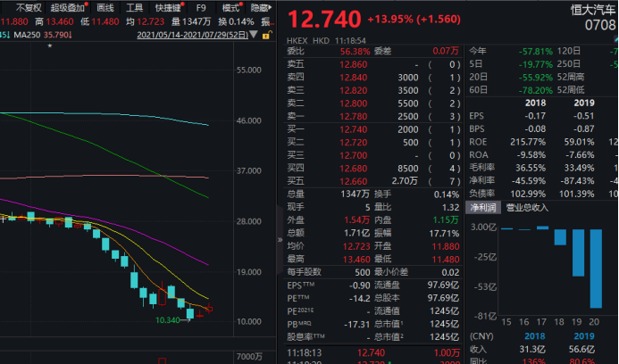Screen dimensions: 619x364
Task: Click the 10.340 low price label on chart
Action: click(168, 319)
